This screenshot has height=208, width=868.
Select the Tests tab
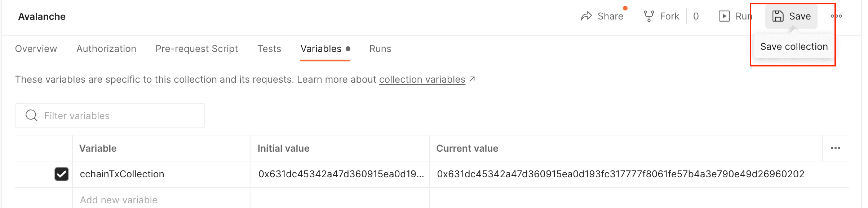coord(269,49)
